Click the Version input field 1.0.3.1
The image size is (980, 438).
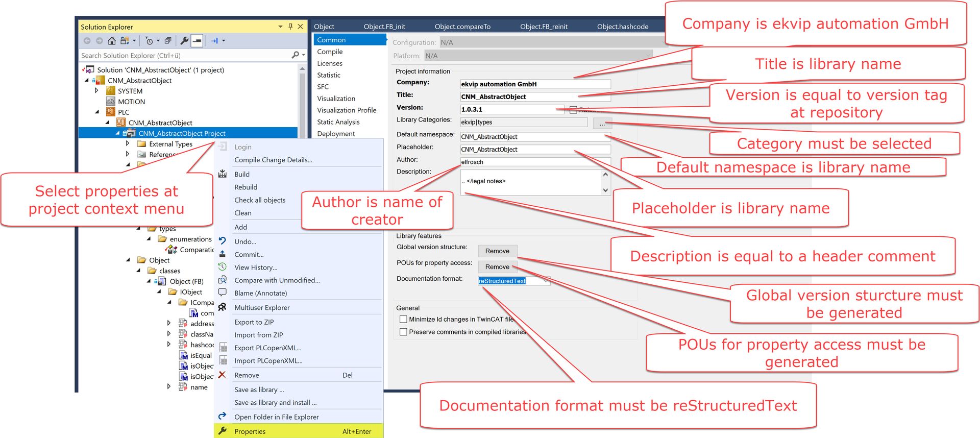tap(512, 109)
